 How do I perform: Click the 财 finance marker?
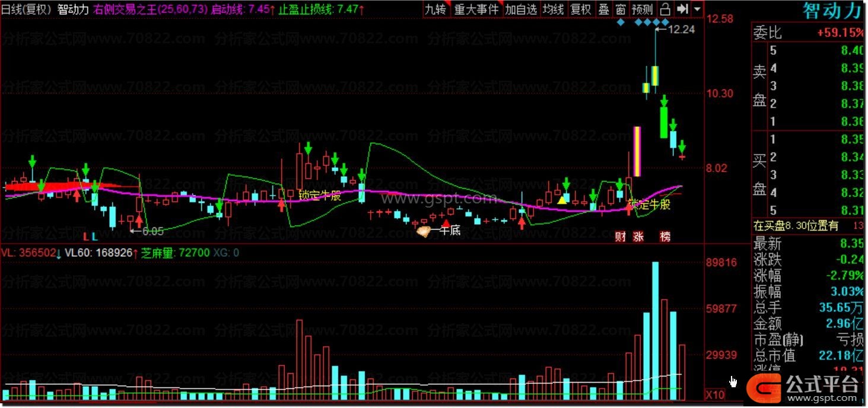point(621,237)
